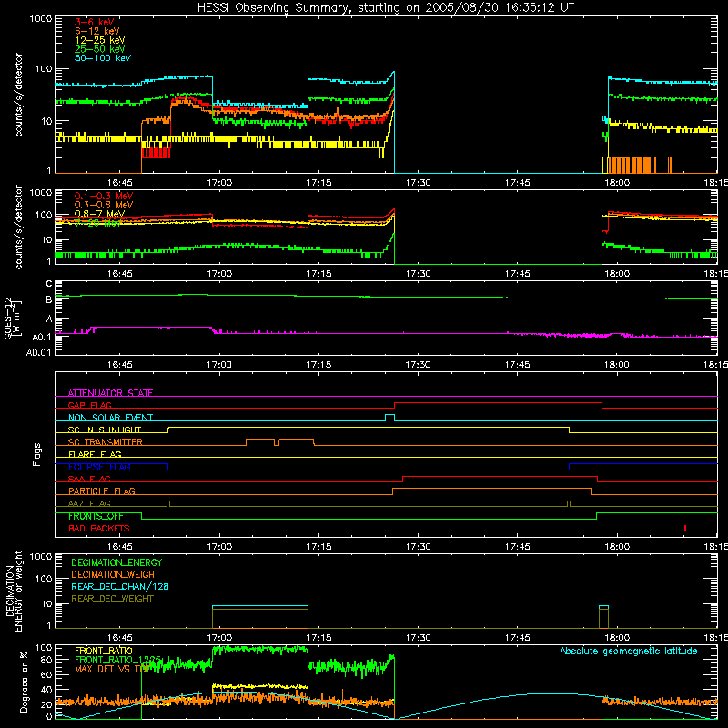This screenshot has height=728, width=728.
Task: Select the green 25-50 keV legend label
Action: (100, 49)
